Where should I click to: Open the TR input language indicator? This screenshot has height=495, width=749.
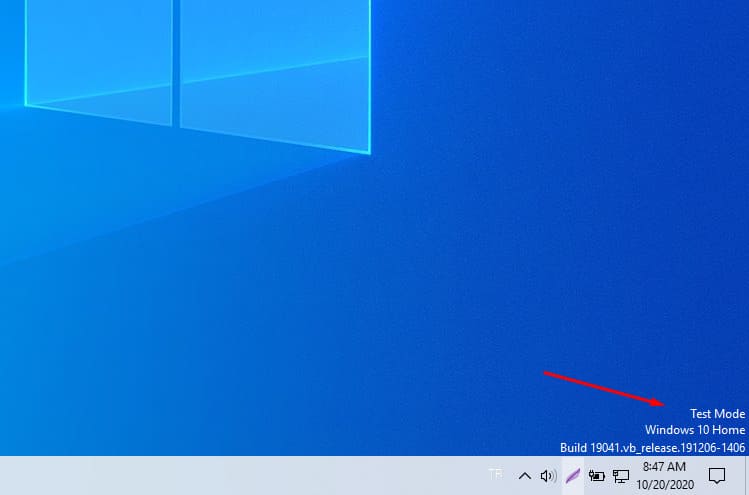[495, 475]
